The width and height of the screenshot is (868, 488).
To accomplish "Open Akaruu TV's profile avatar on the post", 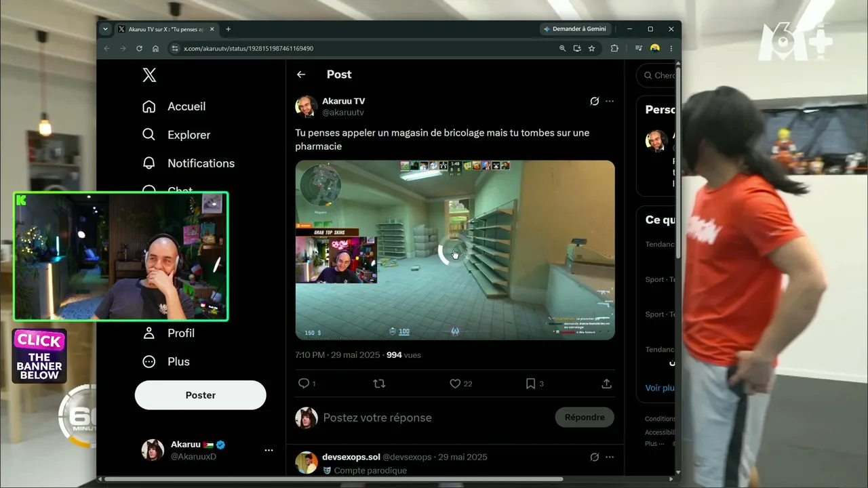I will [307, 106].
